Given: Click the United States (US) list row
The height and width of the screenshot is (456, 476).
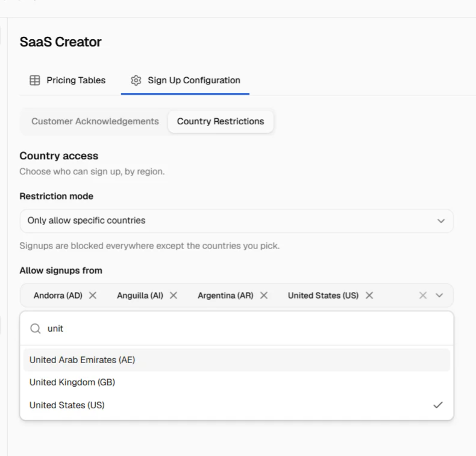Looking at the screenshot, I should 236,405.
